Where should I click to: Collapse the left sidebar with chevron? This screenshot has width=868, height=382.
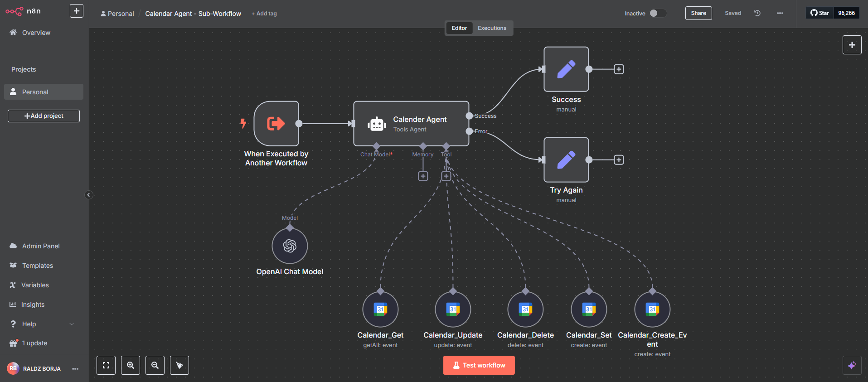click(x=88, y=195)
